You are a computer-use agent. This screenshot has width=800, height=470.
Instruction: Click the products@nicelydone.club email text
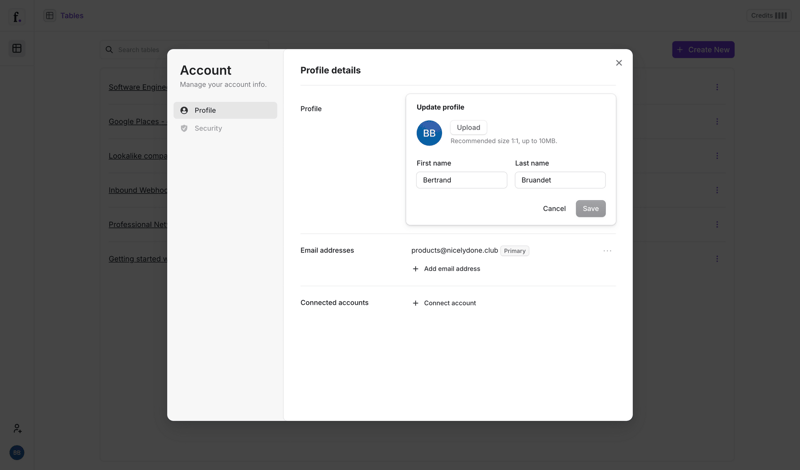click(x=454, y=251)
